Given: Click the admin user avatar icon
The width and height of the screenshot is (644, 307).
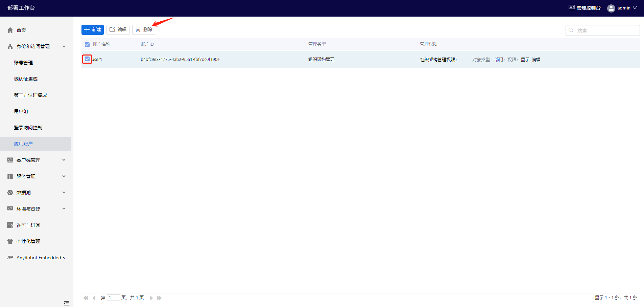Looking at the screenshot, I should pos(611,8).
